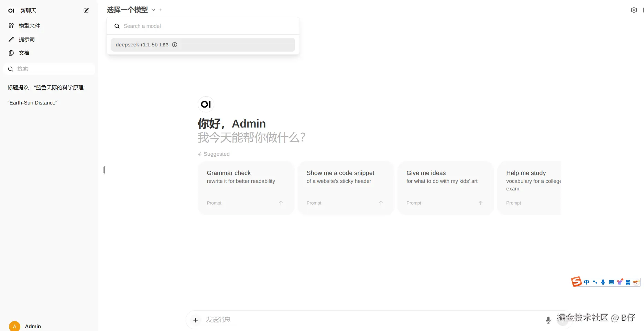Click info icon next to deepseek-r1:1.5b
The image size is (644, 331).
[x=175, y=45]
